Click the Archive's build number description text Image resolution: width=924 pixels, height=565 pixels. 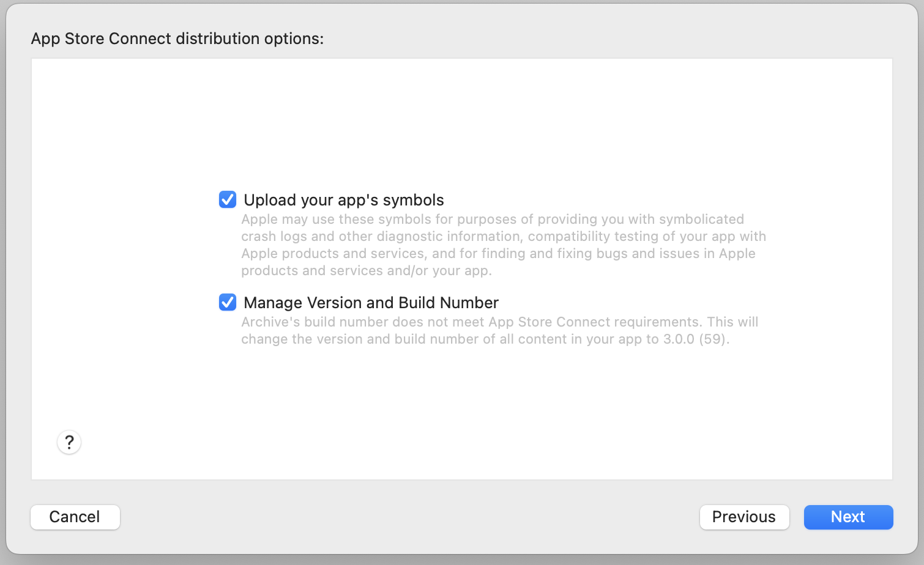click(x=499, y=330)
